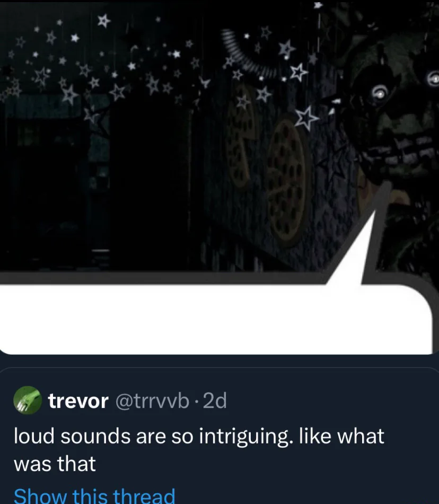Open the "Show this thread" link
439x504 pixels.
coord(94,496)
